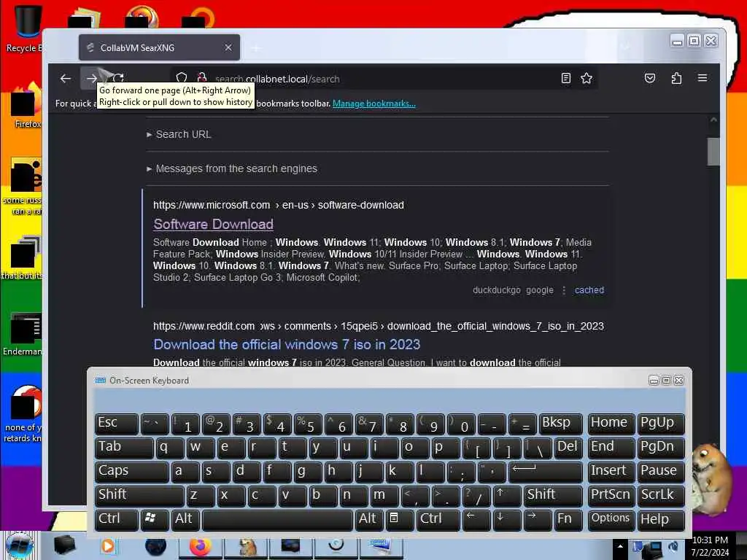The height and width of the screenshot is (560, 747).
Task: Open the keyboard Options key
Action: (611, 519)
